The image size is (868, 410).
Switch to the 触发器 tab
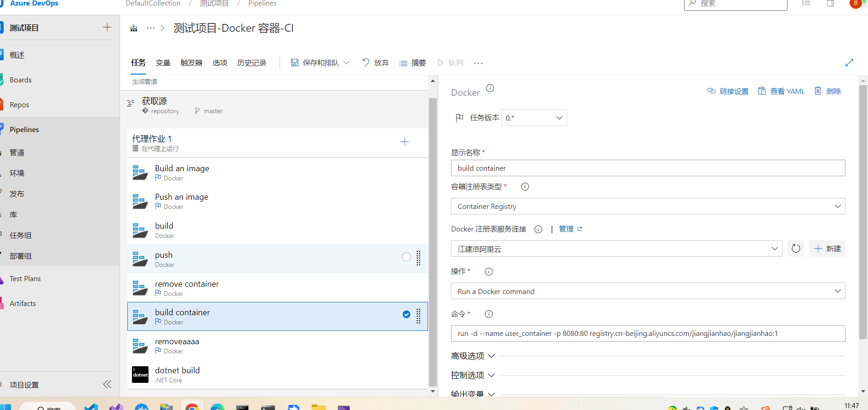[191, 63]
